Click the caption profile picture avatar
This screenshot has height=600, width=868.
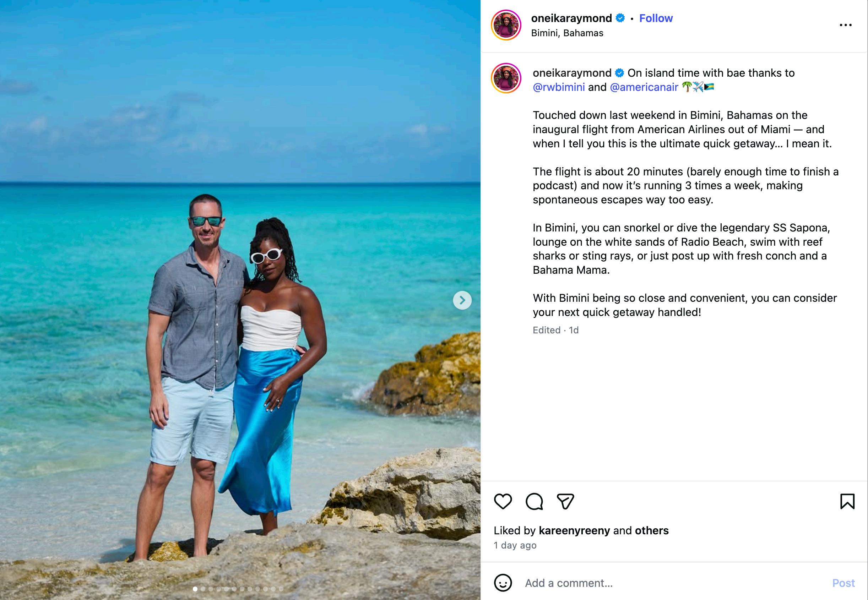(506, 78)
